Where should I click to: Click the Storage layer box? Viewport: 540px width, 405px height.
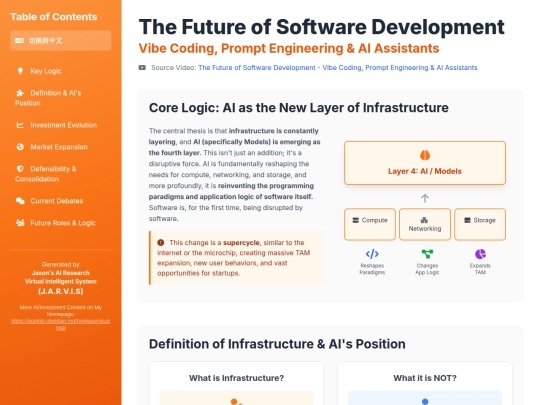pos(480,224)
